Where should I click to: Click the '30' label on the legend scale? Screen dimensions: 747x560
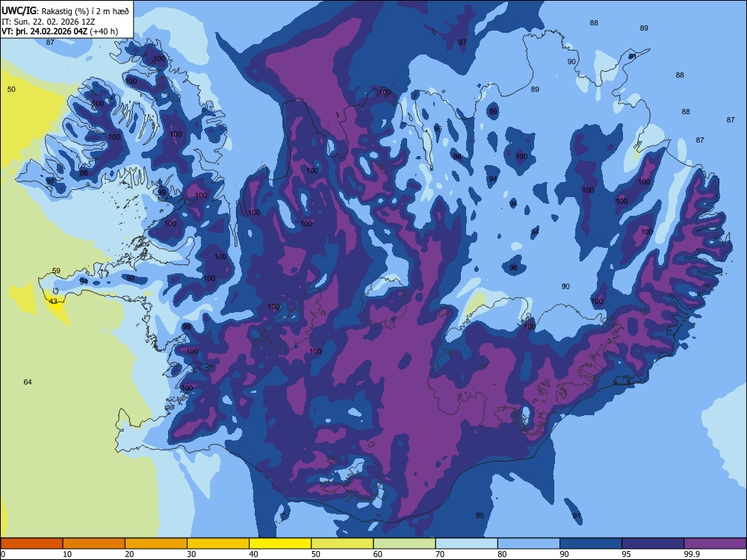(191, 554)
